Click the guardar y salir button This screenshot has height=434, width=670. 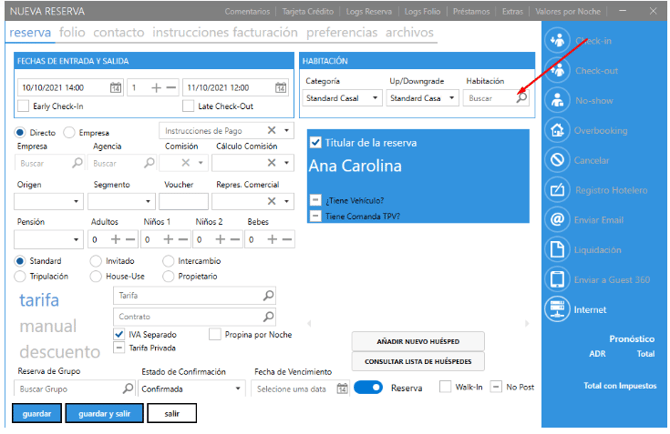(104, 412)
